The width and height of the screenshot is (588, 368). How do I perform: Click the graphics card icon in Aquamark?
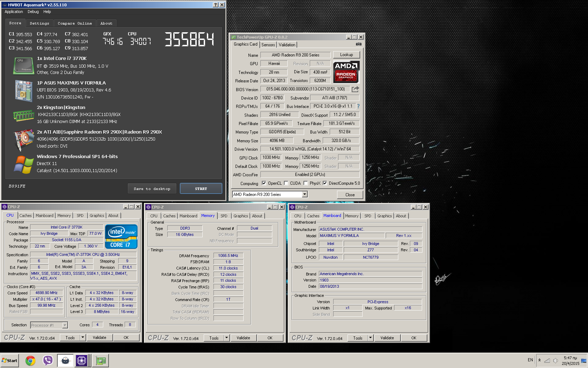click(23, 139)
